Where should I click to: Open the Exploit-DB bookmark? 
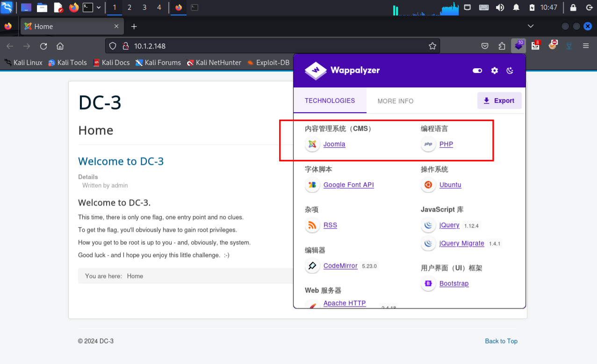268,63
